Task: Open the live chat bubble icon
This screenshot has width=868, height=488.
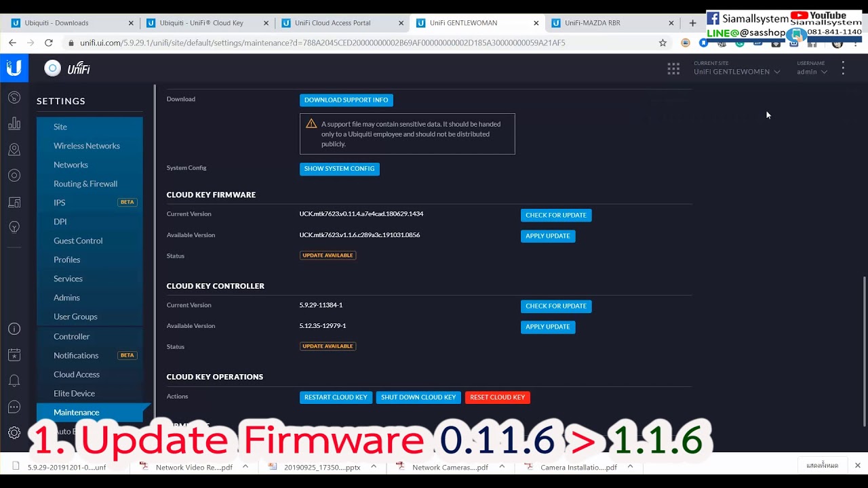Action: [x=14, y=407]
